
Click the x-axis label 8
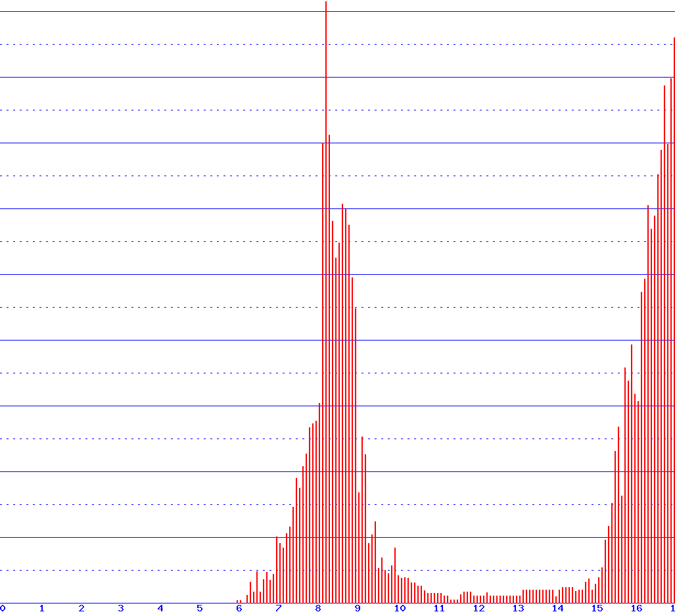[x=318, y=608]
